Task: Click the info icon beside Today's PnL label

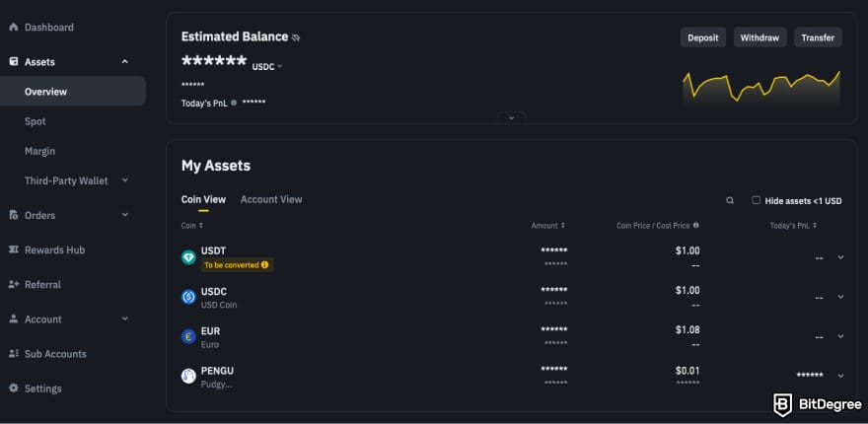Action: [x=234, y=103]
